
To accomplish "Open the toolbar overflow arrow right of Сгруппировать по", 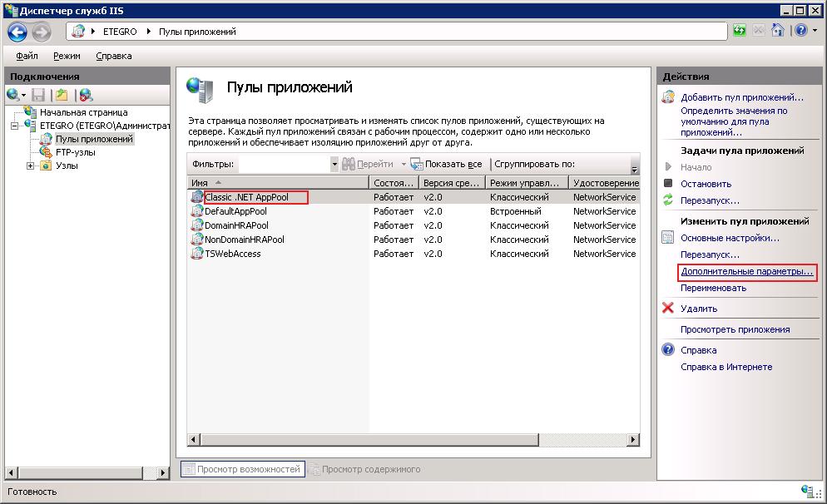I will coord(635,169).
